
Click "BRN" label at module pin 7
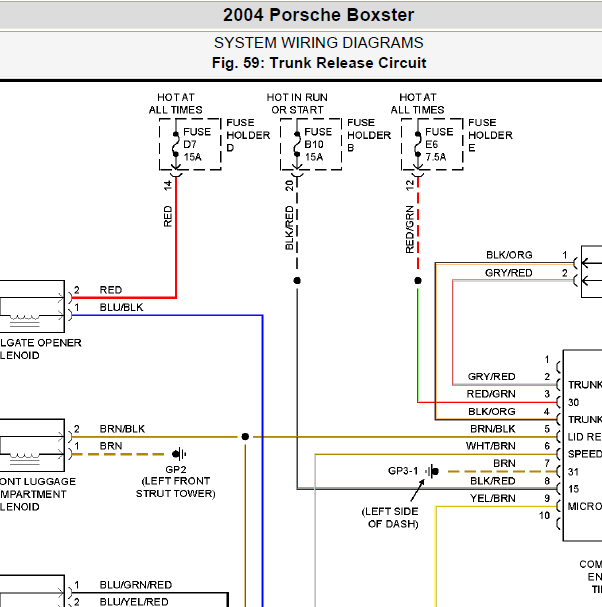(504, 463)
